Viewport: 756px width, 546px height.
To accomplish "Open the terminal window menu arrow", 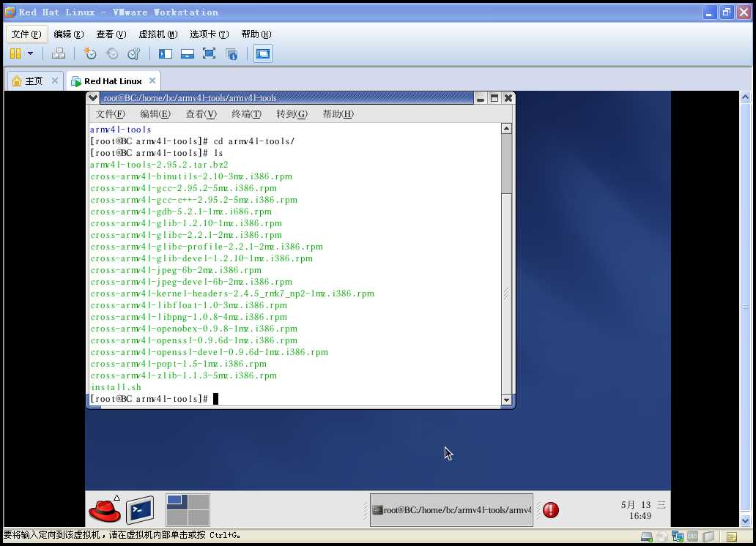I will tap(93, 98).
